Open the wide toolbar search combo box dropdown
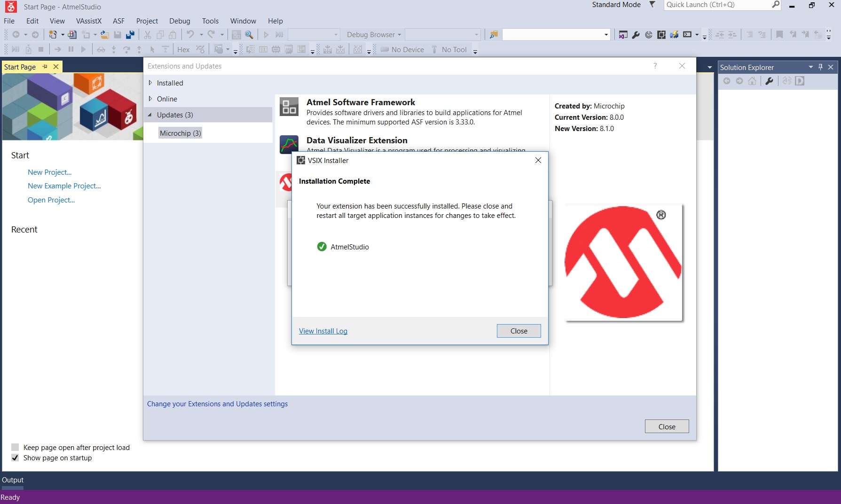The image size is (841, 504). (606, 35)
